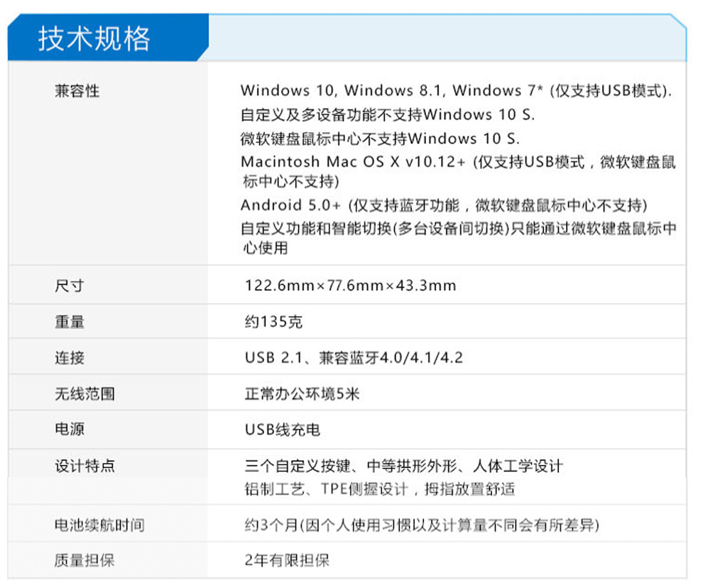This screenshot has width=703, height=588.
Task: Click the USB 2.1、兼容蓝牙4.0/4.1/4.2 value
Action: pos(354,357)
